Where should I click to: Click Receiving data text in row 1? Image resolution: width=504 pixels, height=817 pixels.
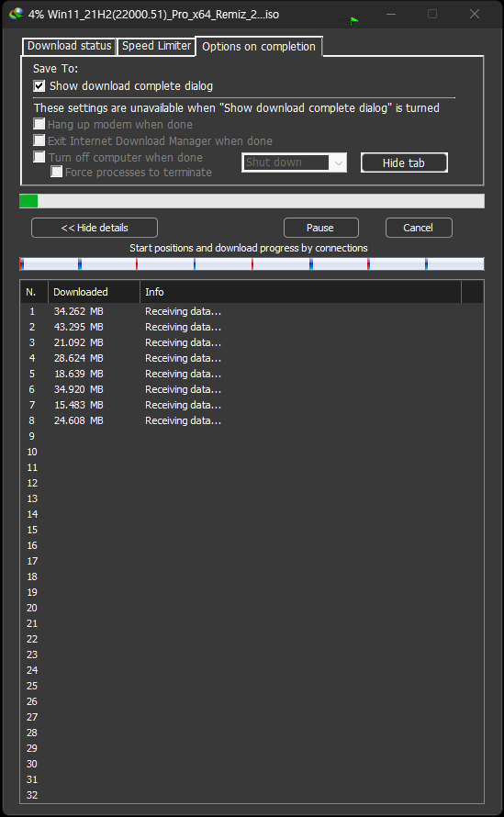[183, 311]
